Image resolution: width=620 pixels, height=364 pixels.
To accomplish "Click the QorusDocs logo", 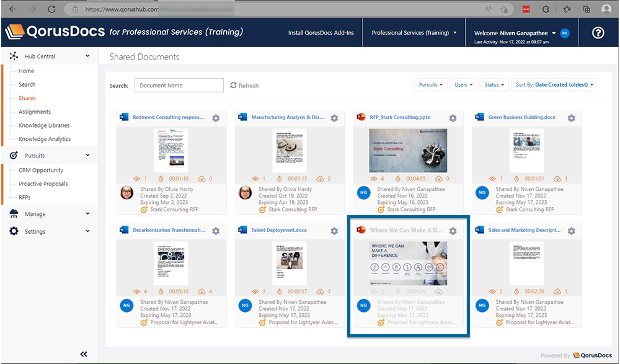I will 55,32.
